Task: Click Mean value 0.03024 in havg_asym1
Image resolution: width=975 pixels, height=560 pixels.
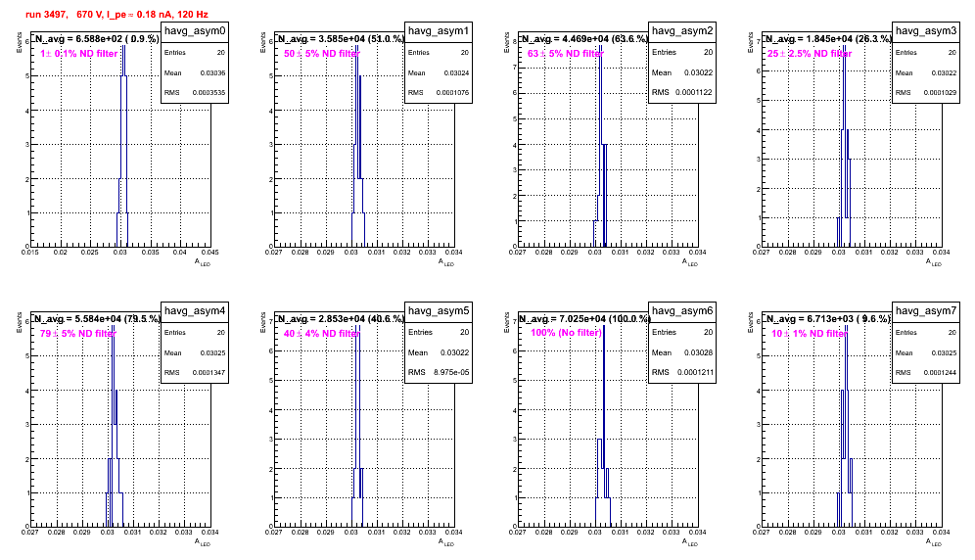Action: click(456, 72)
